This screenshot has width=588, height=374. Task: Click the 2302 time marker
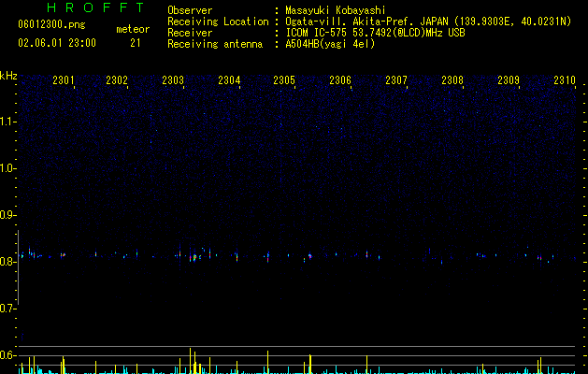117,80
